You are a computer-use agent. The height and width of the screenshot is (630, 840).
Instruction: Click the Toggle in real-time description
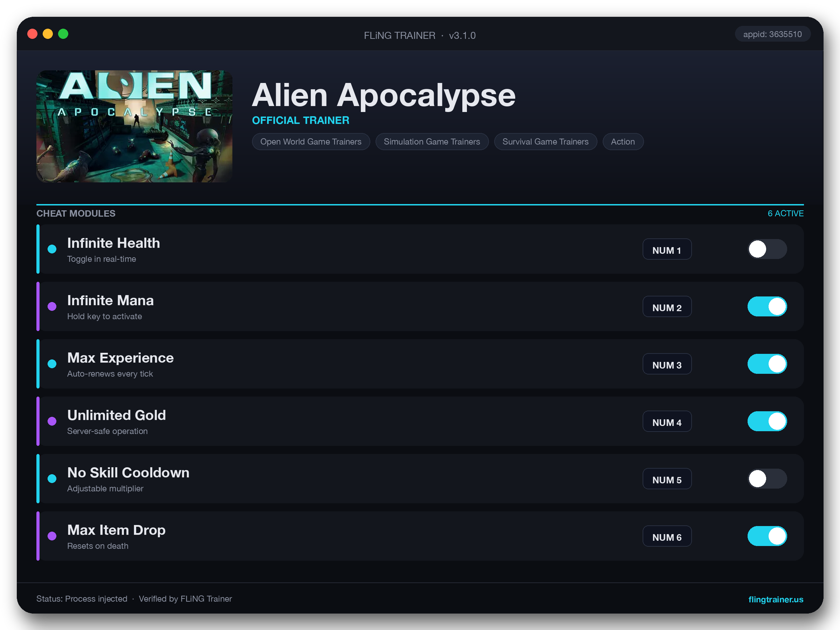click(101, 259)
